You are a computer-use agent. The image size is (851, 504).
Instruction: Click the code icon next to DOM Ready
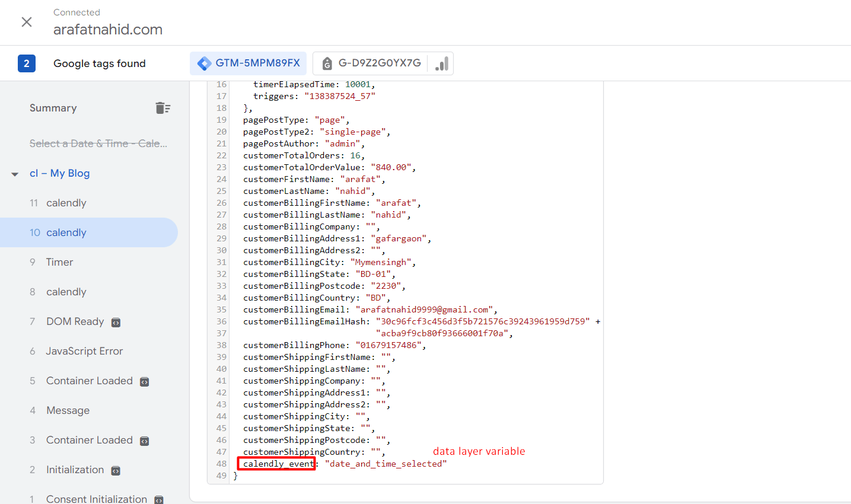point(116,323)
